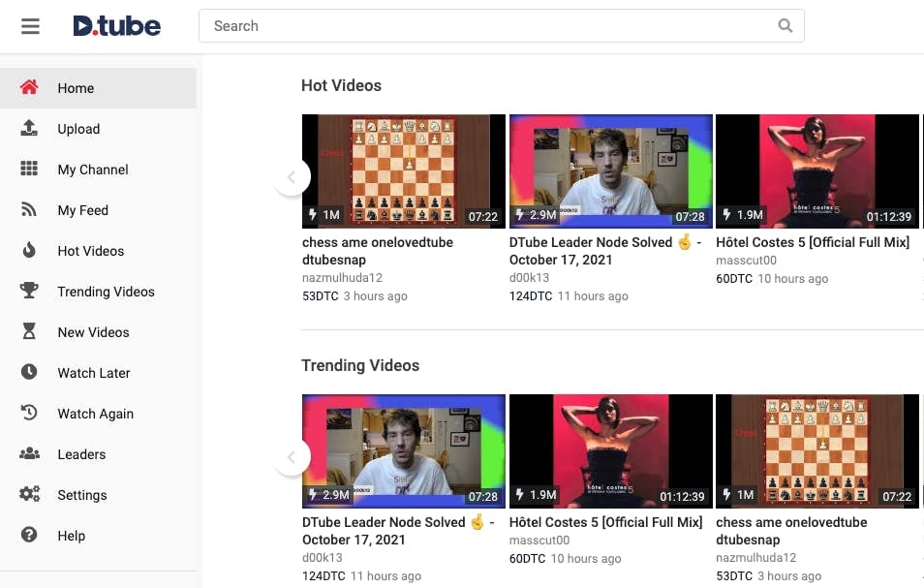Viewport: 924px width, 588px height.
Task: Open the chess thumbnail in Hot Videos
Action: (403, 170)
